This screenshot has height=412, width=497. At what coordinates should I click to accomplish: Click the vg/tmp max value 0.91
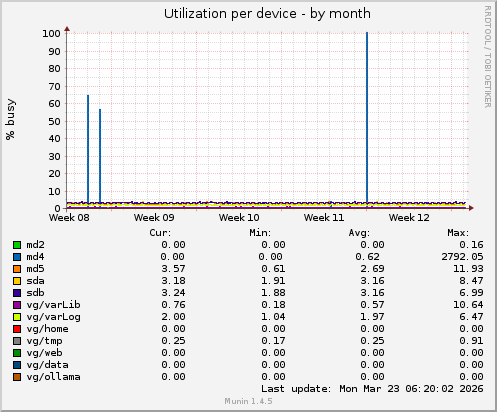[471, 341]
